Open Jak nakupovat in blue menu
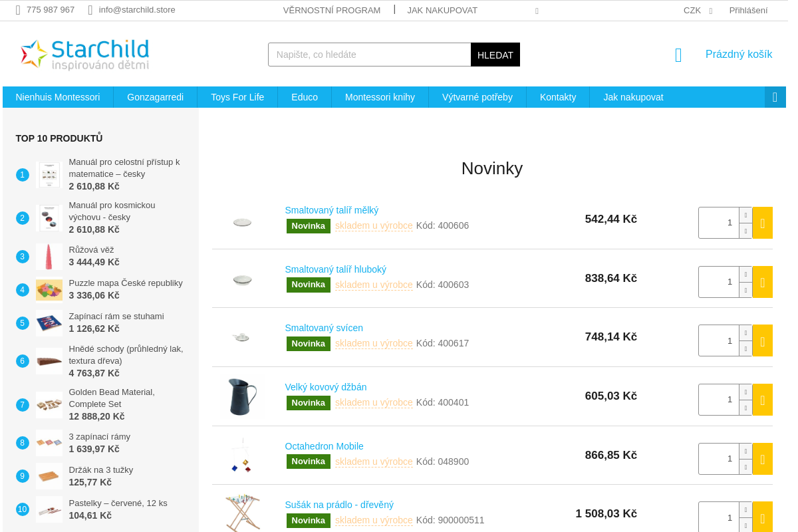The image size is (798, 532). click(633, 97)
